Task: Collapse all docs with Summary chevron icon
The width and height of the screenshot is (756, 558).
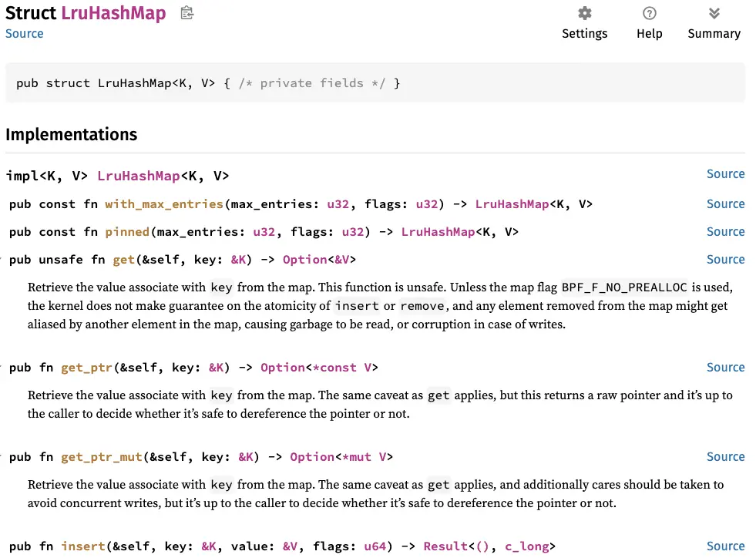Action: pyautogui.click(x=714, y=14)
